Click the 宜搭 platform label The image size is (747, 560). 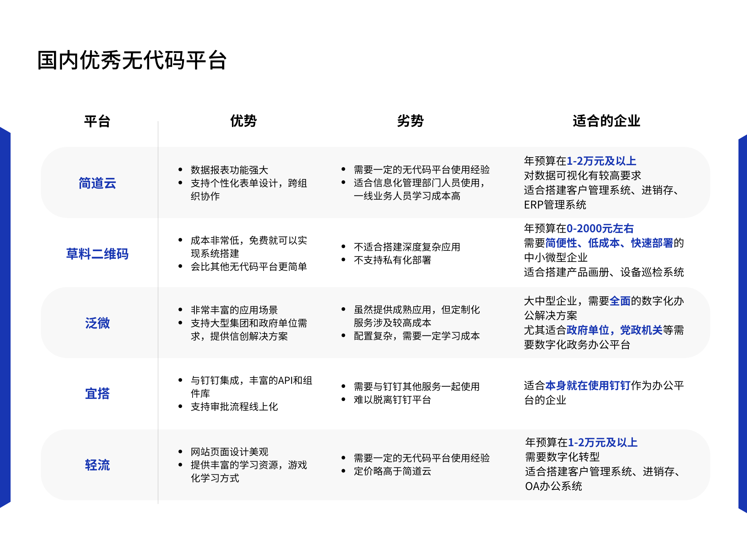tap(97, 393)
